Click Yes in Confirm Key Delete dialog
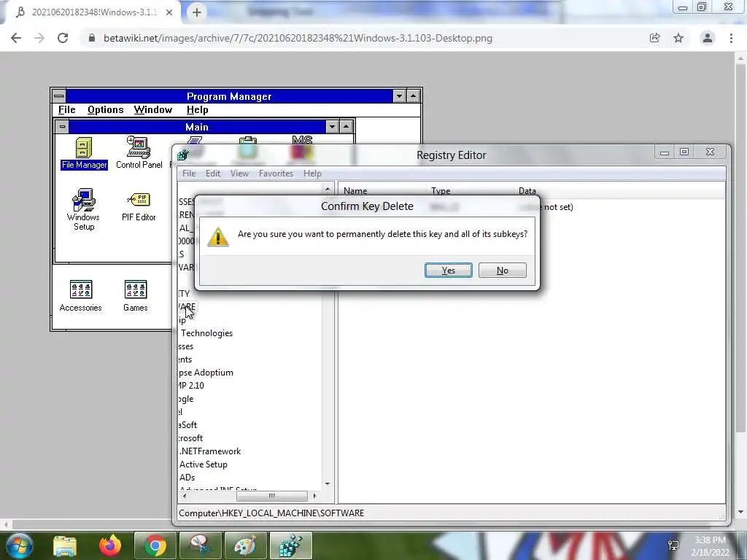 pos(449,270)
